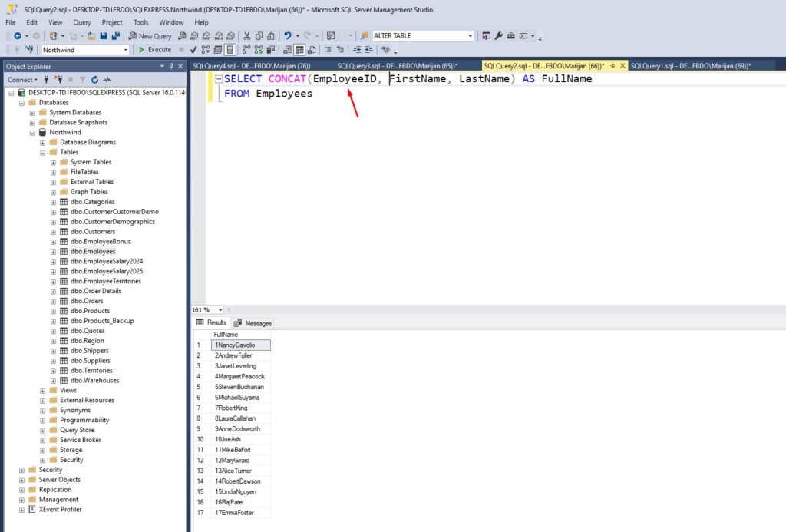The height and width of the screenshot is (532, 786).
Task: Open the Tools menu
Action: click(x=141, y=22)
